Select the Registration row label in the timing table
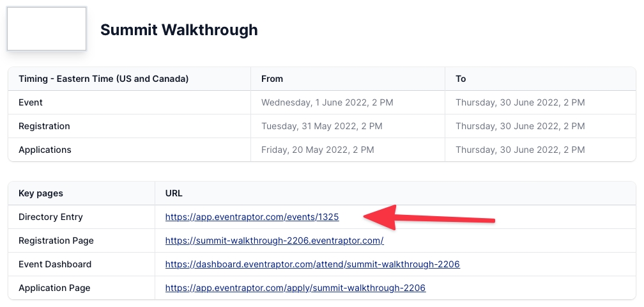The height and width of the screenshot is (307, 644). [x=44, y=126]
